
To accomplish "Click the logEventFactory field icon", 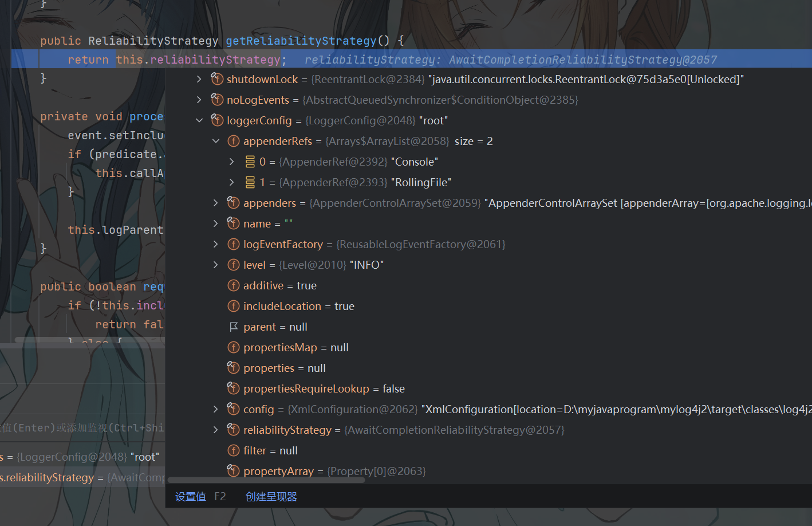I will (233, 244).
